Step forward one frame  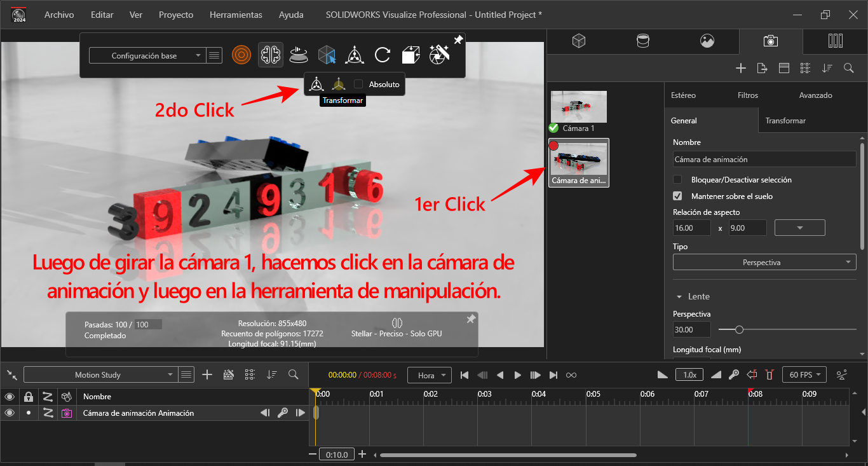click(x=536, y=375)
